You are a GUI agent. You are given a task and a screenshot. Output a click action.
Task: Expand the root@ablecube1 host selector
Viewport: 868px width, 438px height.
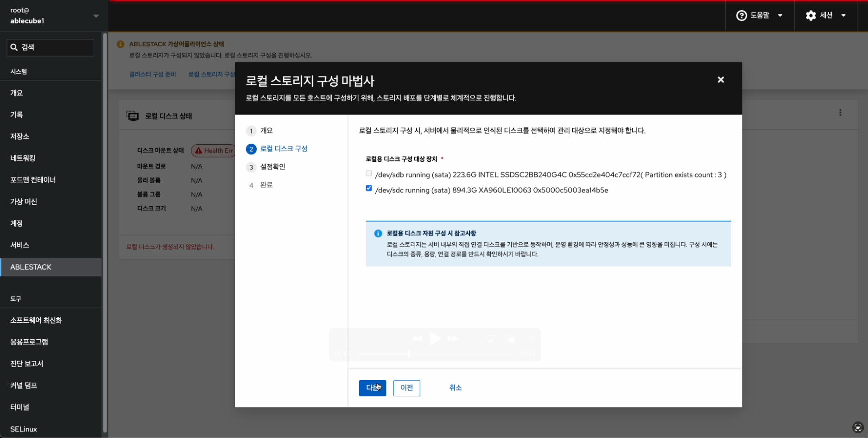coord(96,16)
